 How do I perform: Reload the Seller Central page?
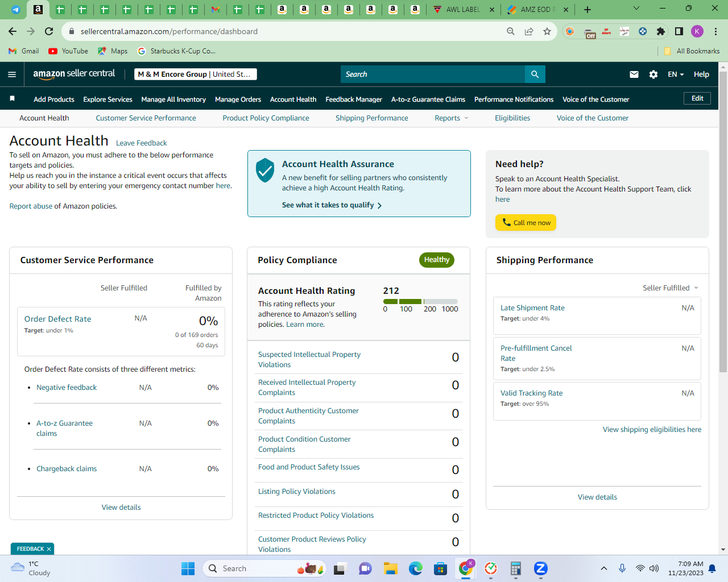pyautogui.click(x=49, y=31)
